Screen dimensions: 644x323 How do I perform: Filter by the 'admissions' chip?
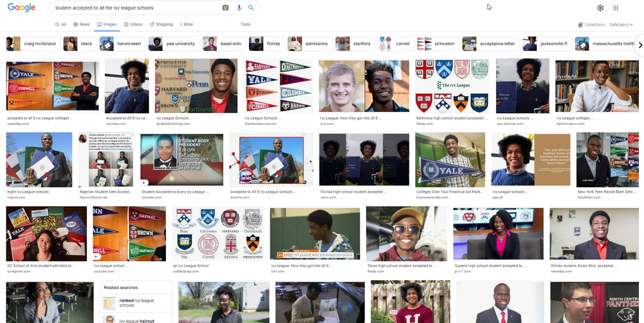coord(309,43)
